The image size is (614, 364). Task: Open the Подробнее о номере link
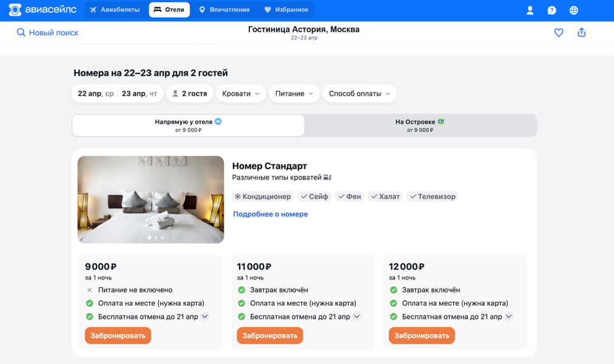tap(271, 214)
